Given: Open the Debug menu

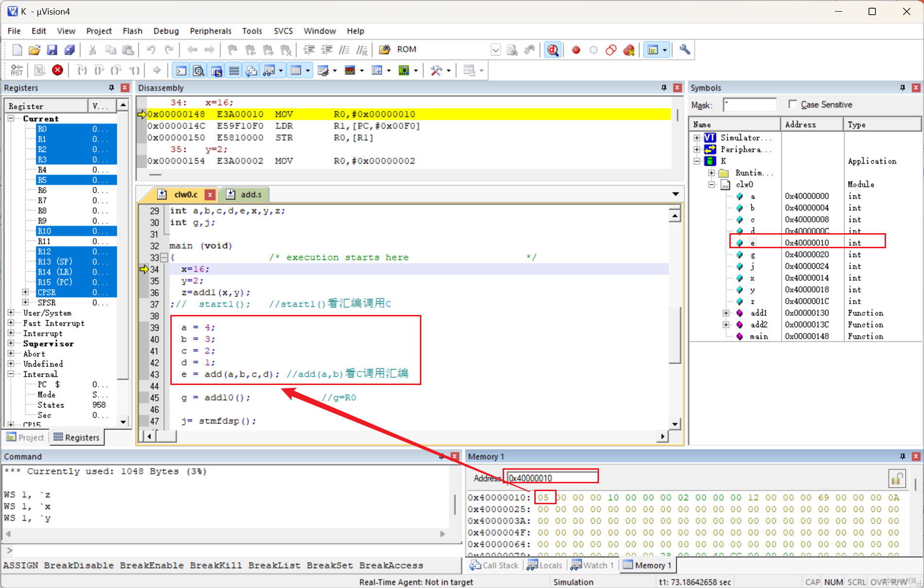Looking at the screenshot, I should coord(166,31).
